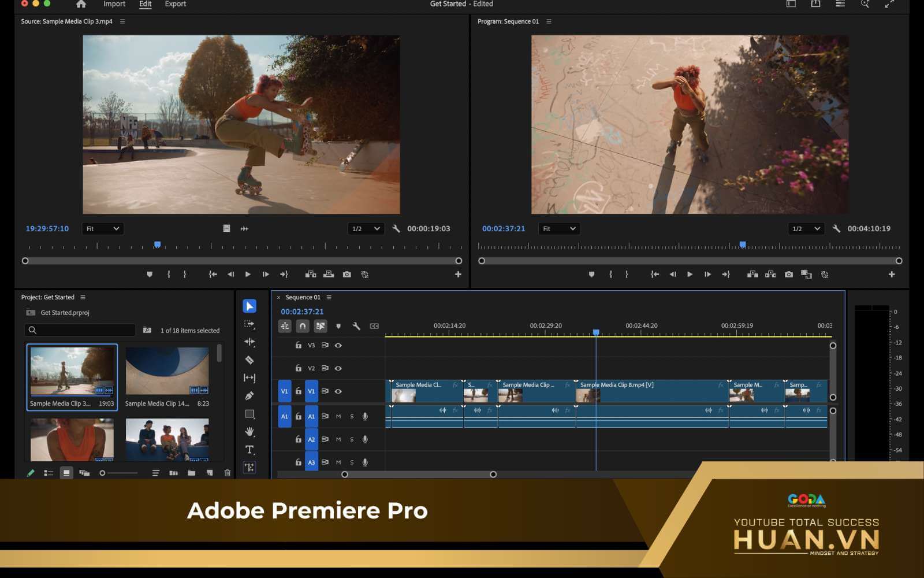Open the Sequence 01 panel menu
The width and height of the screenshot is (924, 578).
(329, 297)
